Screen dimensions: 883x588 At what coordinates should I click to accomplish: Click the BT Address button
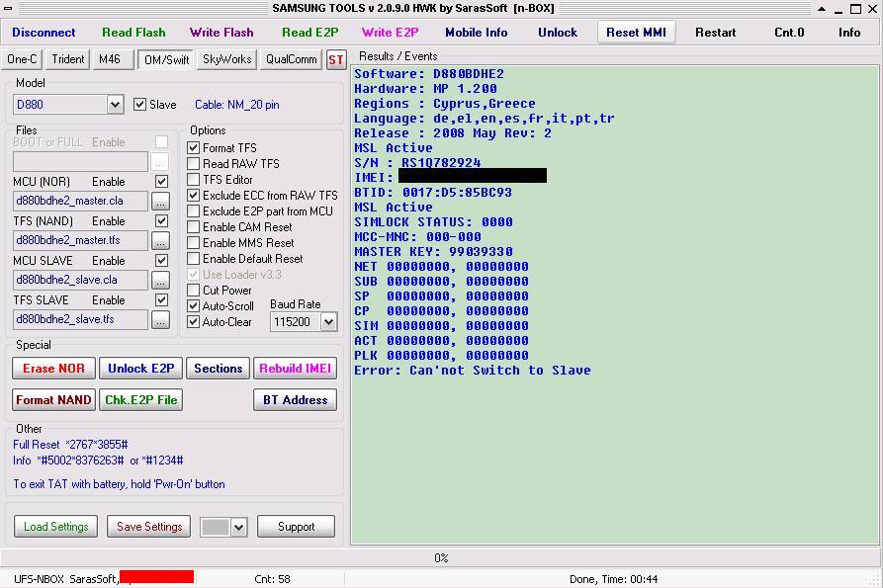click(x=295, y=399)
